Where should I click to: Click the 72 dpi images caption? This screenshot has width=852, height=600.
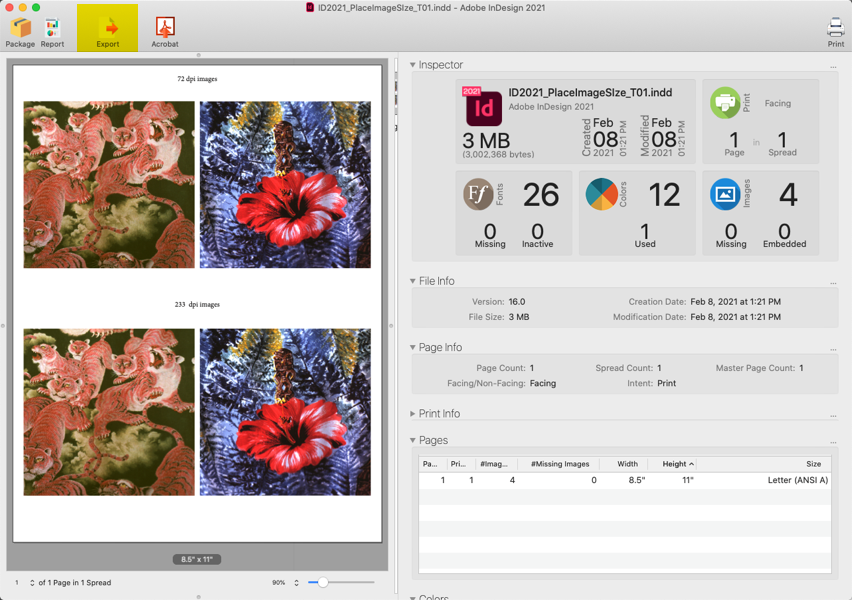point(197,79)
